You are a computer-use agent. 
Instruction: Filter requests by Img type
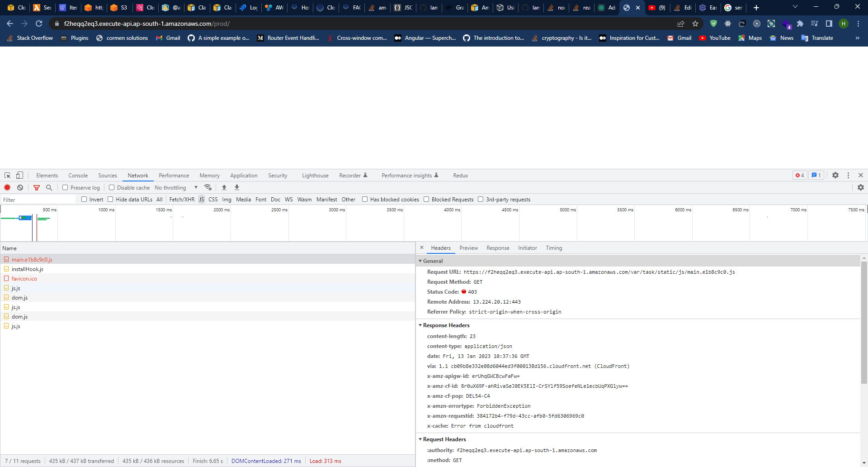point(226,199)
